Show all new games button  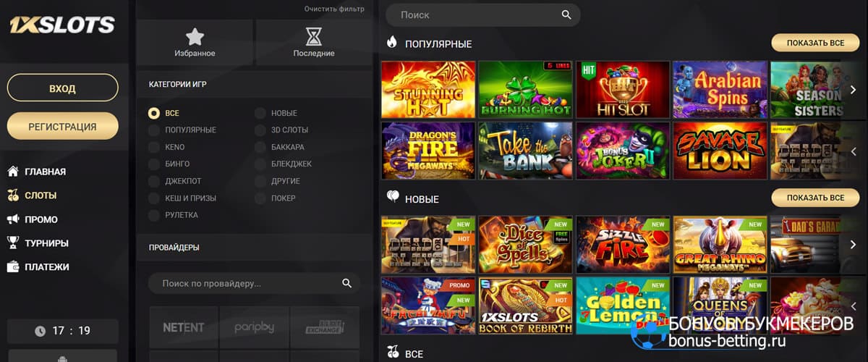(815, 198)
